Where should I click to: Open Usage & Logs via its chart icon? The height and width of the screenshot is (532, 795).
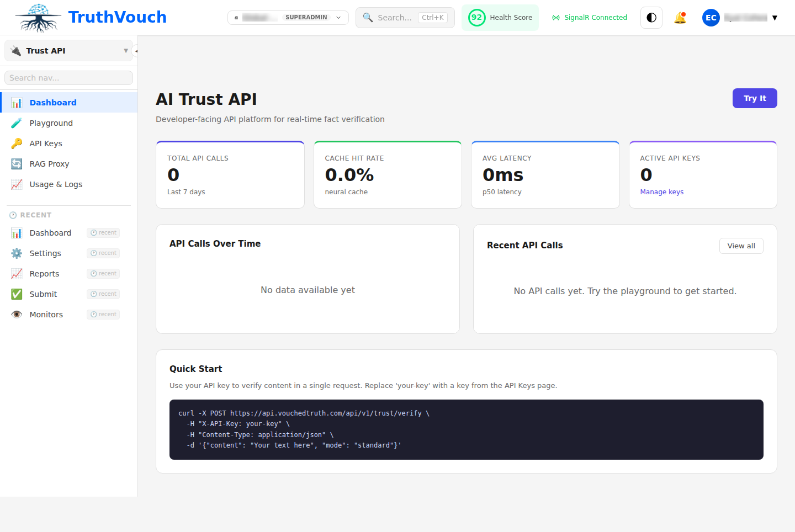pos(17,184)
